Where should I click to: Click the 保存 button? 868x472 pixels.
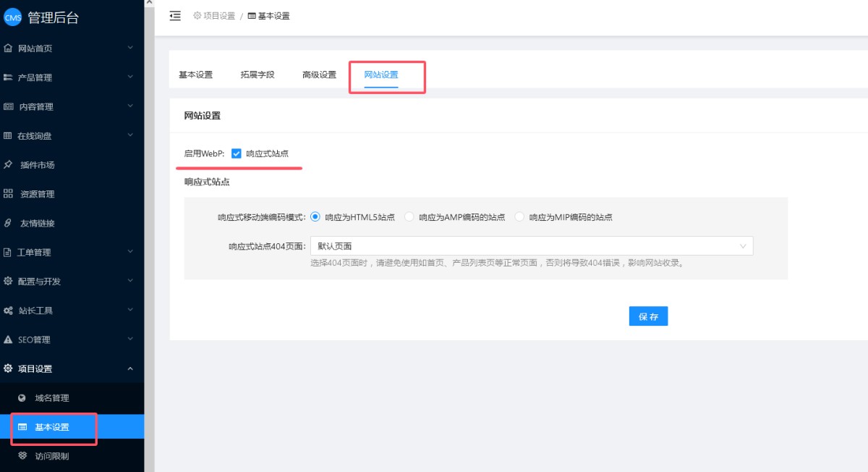click(x=648, y=316)
